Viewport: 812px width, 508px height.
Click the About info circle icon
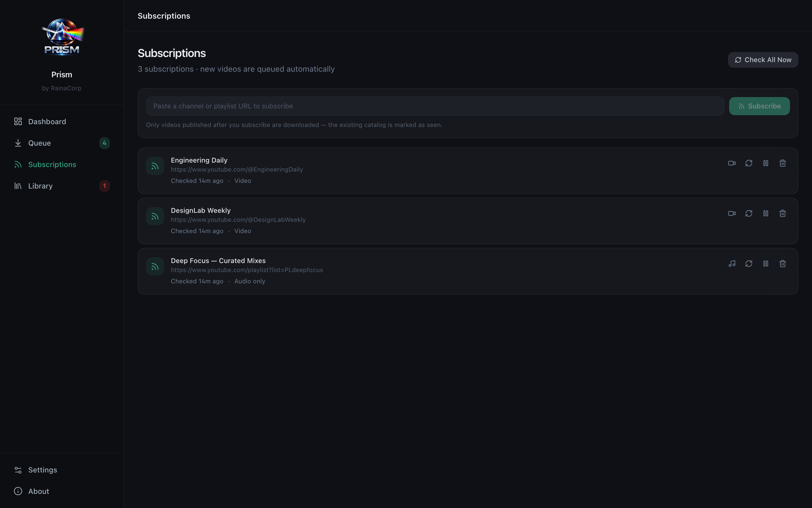point(18,491)
